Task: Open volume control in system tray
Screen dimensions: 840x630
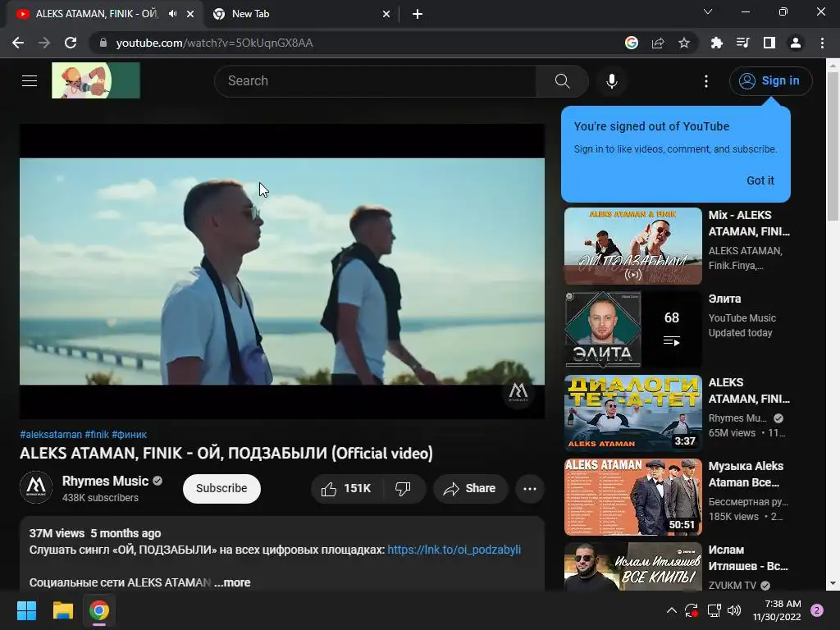Action: tap(734, 610)
